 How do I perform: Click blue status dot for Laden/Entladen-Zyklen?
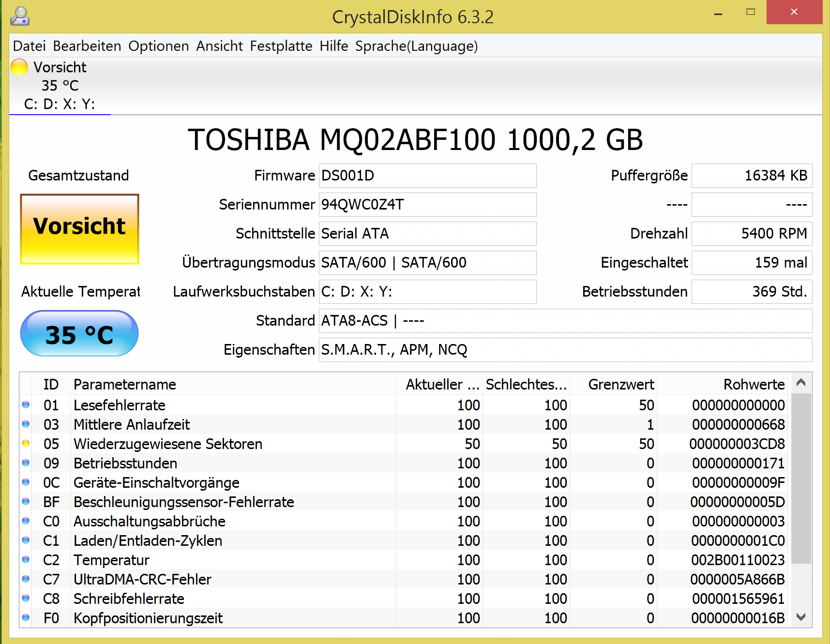pyautogui.click(x=26, y=540)
